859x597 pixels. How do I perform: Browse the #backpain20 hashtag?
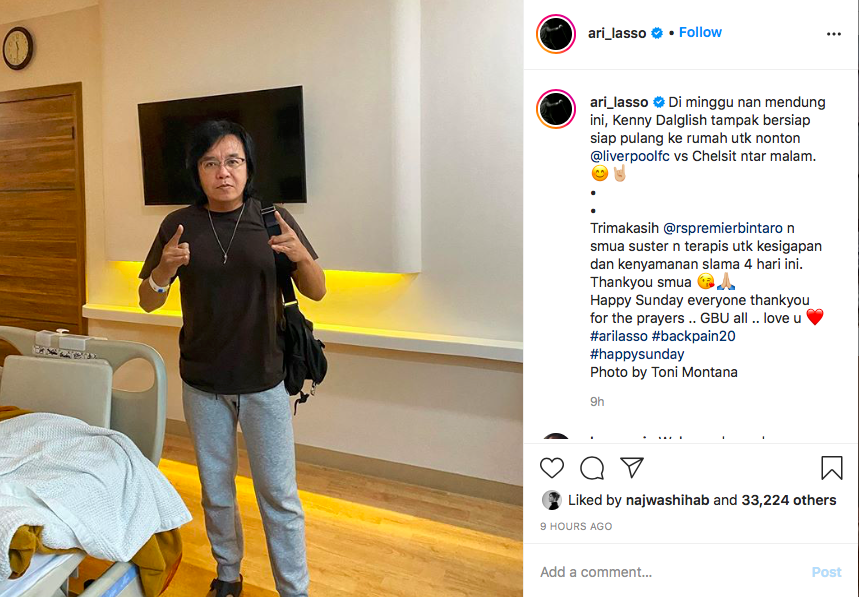694,336
